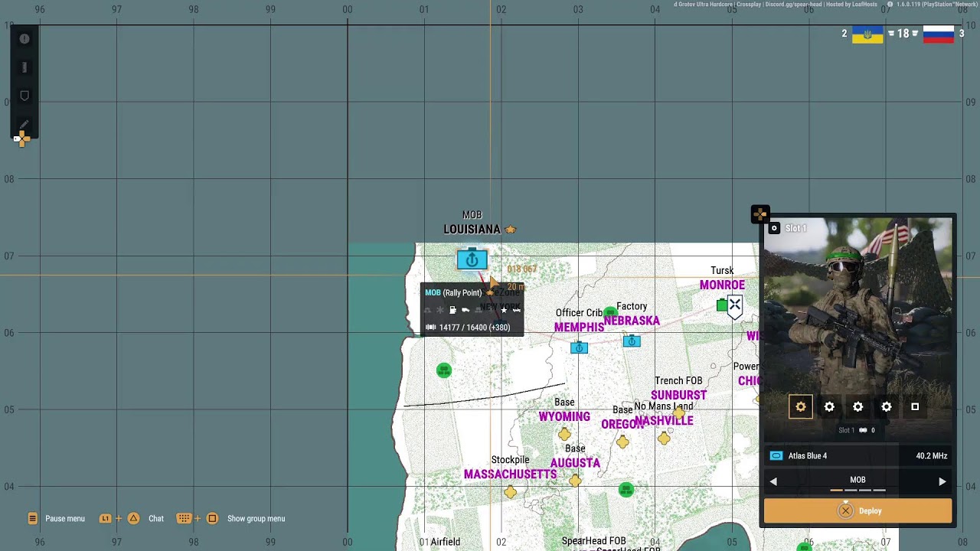The height and width of the screenshot is (551, 980).
Task: Click the white star icon in MOB tooltip
Action: (x=504, y=310)
